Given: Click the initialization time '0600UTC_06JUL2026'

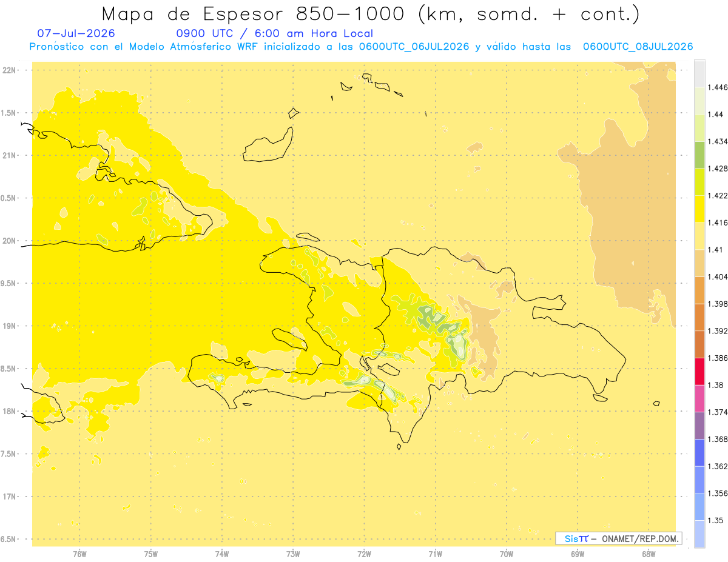Looking at the screenshot, I should pos(414,47).
